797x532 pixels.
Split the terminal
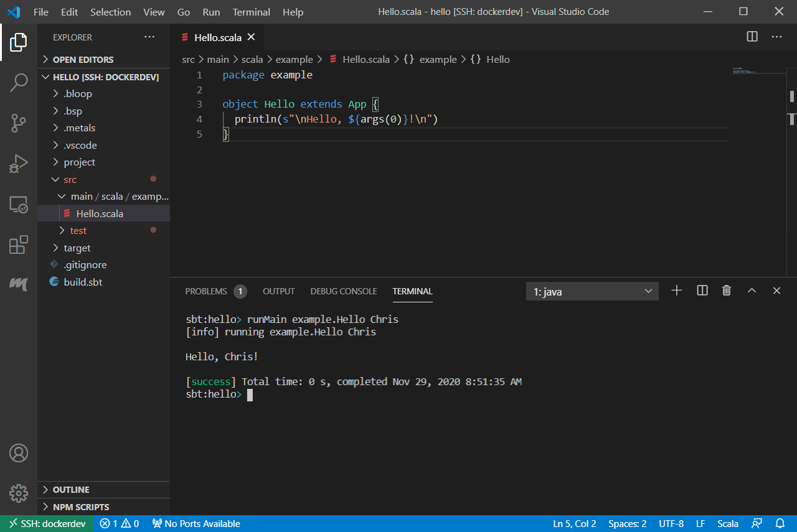coord(702,291)
